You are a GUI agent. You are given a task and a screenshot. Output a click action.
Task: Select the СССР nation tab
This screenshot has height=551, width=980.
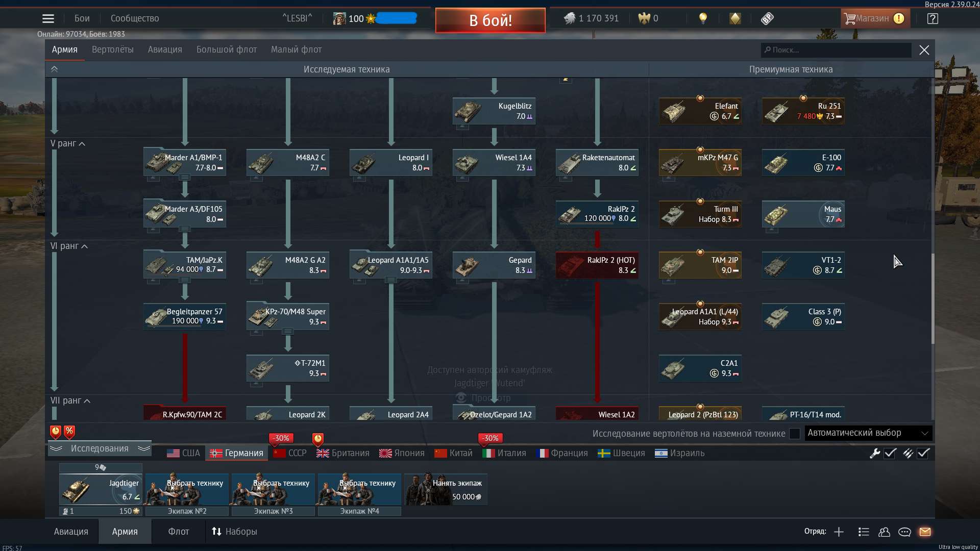pyautogui.click(x=290, y=454)
